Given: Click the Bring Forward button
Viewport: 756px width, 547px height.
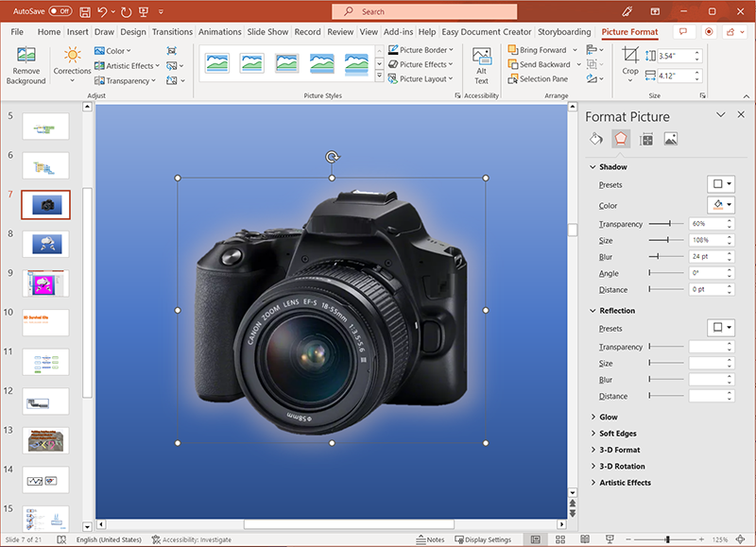Looking at the screenshot, I should (537, 50).
